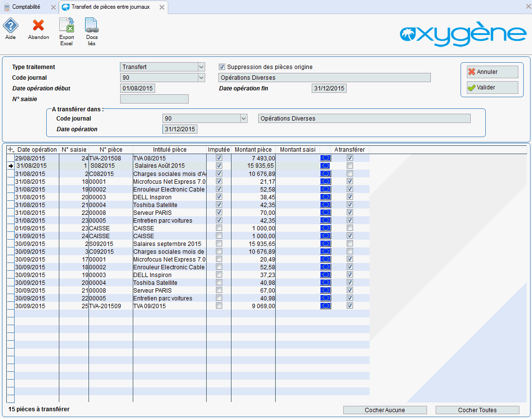Uncheck A transférer for TVA-201508 row
The width and height of the screenshot is (532, 419).
pos(350,158)
